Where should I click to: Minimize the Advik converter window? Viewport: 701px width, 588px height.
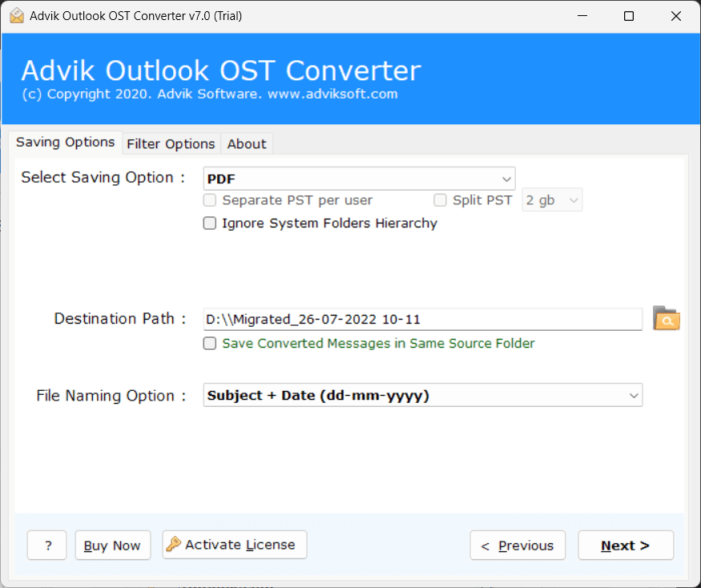582,16
